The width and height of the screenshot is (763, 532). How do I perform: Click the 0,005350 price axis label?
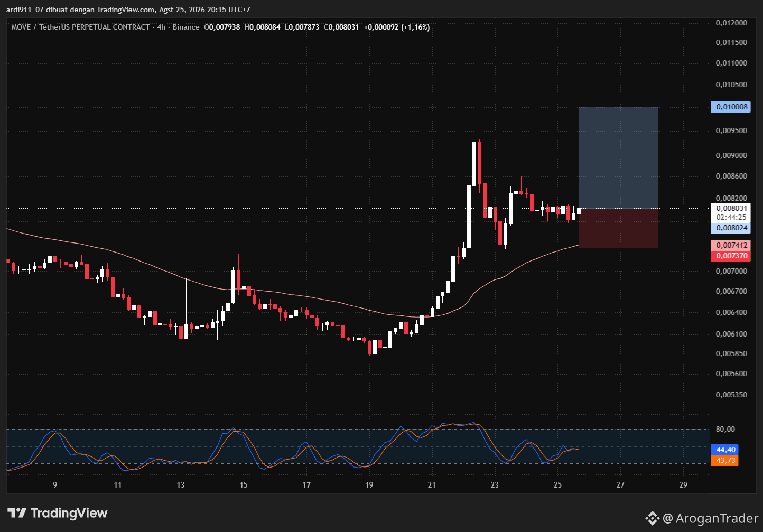tap(731, 395)
